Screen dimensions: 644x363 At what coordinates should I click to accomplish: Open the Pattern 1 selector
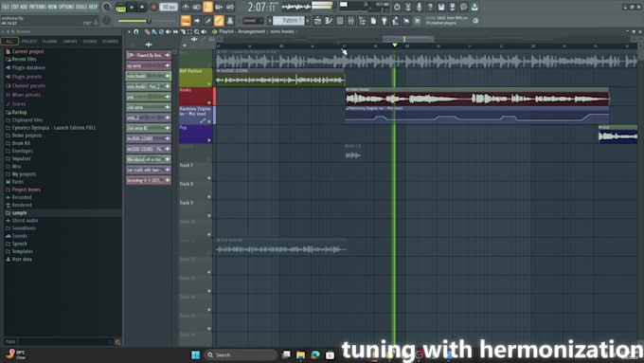point(288,21)
